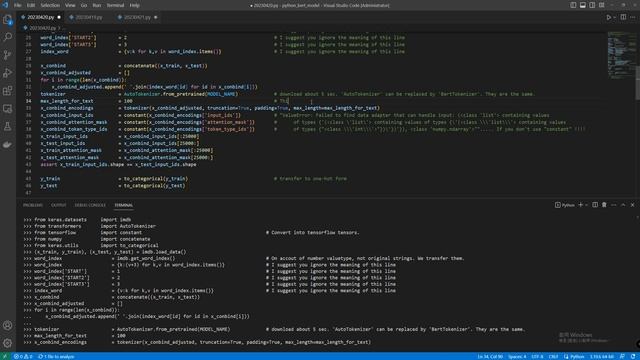Open the Source Control view
This screenshot has height=360, width=640.
click(x=7, y=55)
